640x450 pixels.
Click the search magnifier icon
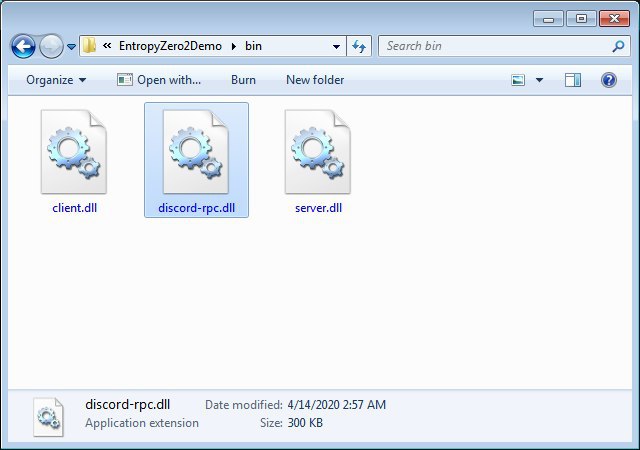618,46
